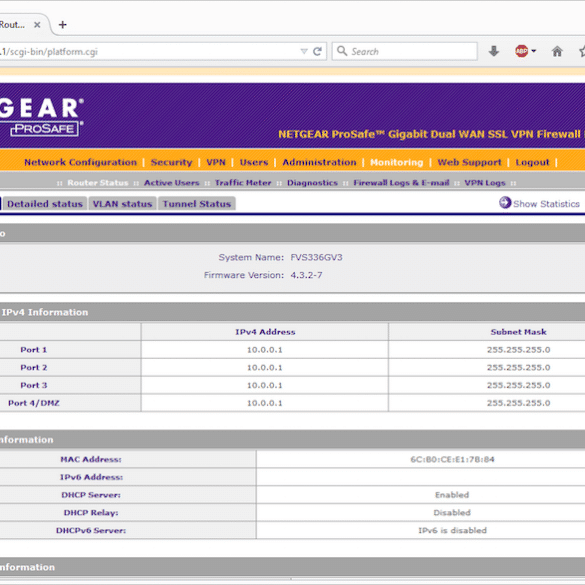Click the search magnifier icon
This screenshot has height=585, width=585.
pyautogui.click(x=342, y=51)
